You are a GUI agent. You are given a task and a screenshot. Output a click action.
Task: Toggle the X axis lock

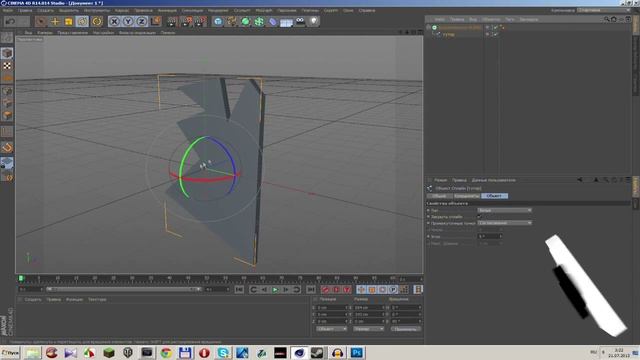(x=114, y=21)
